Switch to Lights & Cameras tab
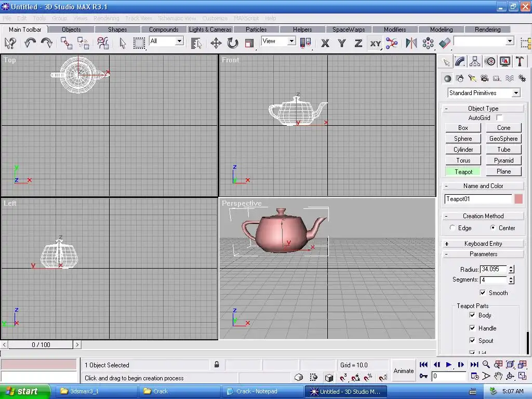 (210, 30)
